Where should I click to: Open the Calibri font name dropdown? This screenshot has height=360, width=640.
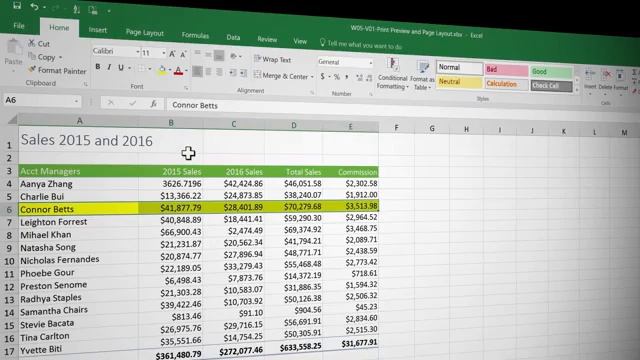coord(138,52)
